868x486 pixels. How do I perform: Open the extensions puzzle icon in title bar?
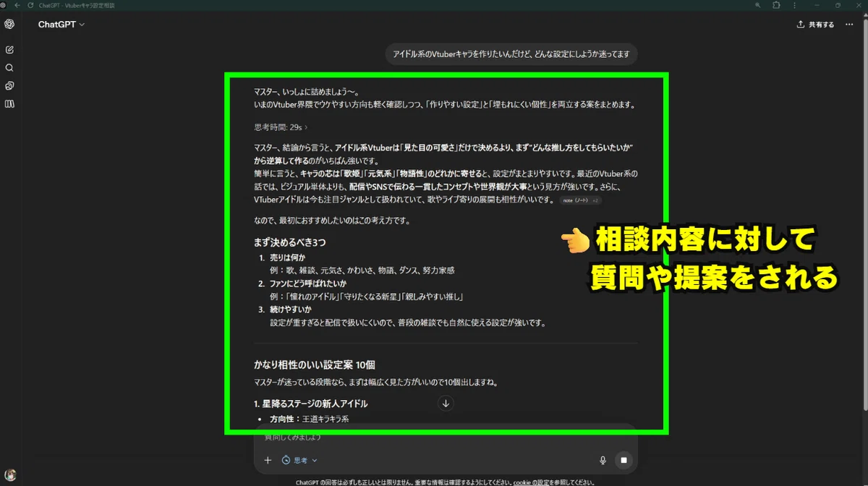coord(776,5)
